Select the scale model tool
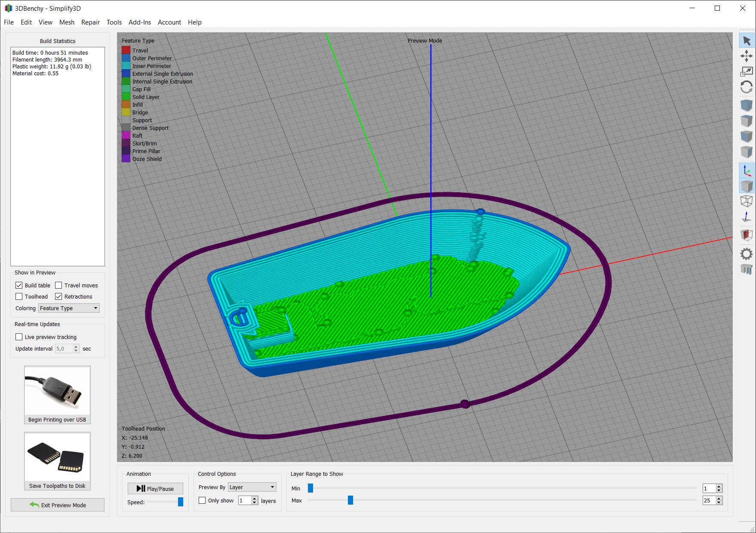 tap(746, 71)
